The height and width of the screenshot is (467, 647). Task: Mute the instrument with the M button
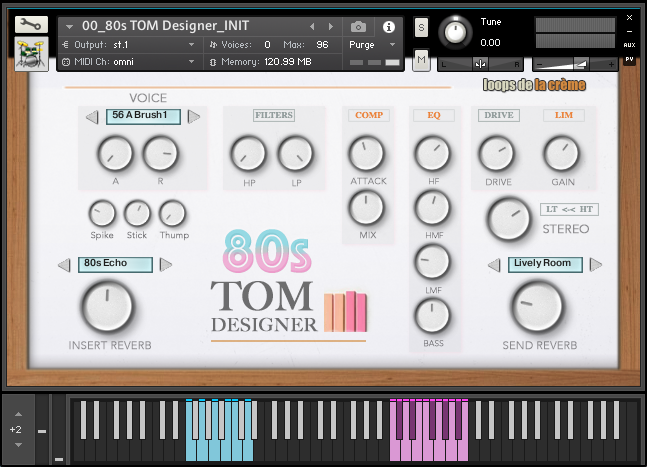point(421,60)
